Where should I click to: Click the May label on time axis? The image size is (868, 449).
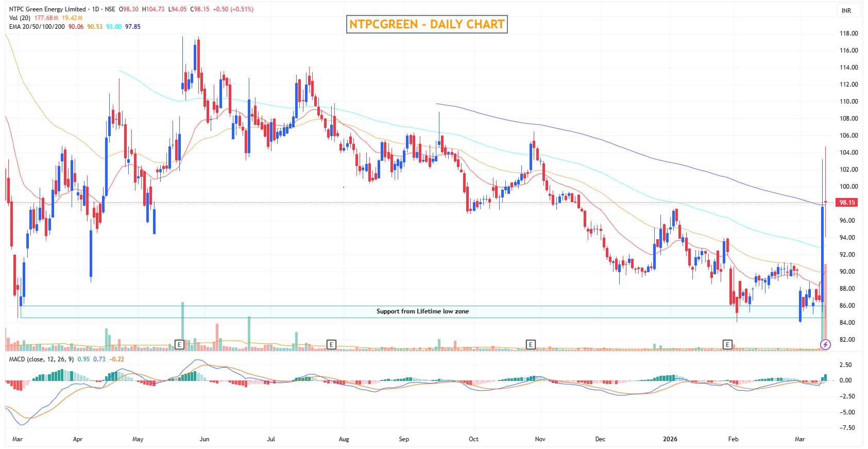[x=138, y=439]
